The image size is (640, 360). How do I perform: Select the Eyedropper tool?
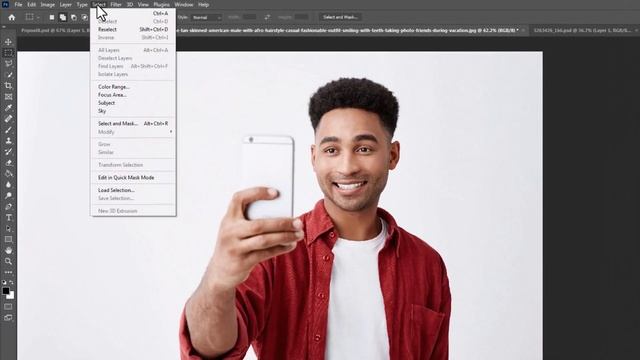click(x=8, y=108)
